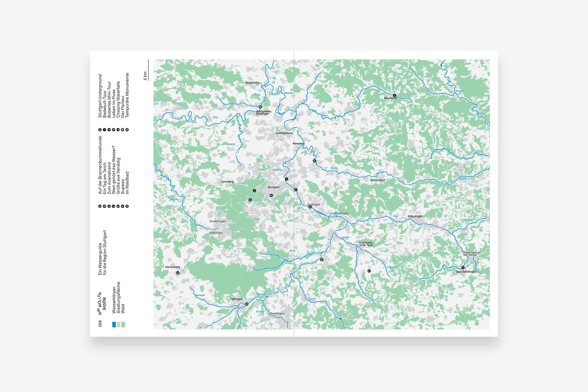Click the 'Supway' legend entry

click(122, 187)
